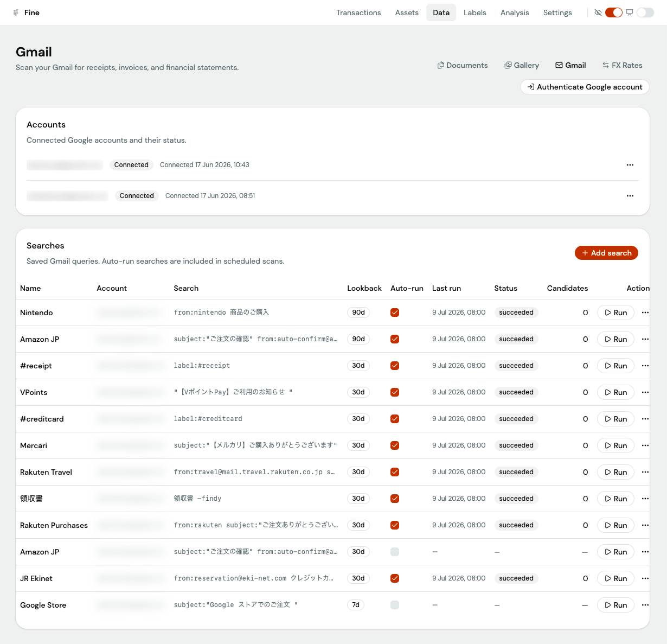The height and width of the screenshot is (644, 667).
Task: Go to the Analysis tab
Action: pos(515,12)
